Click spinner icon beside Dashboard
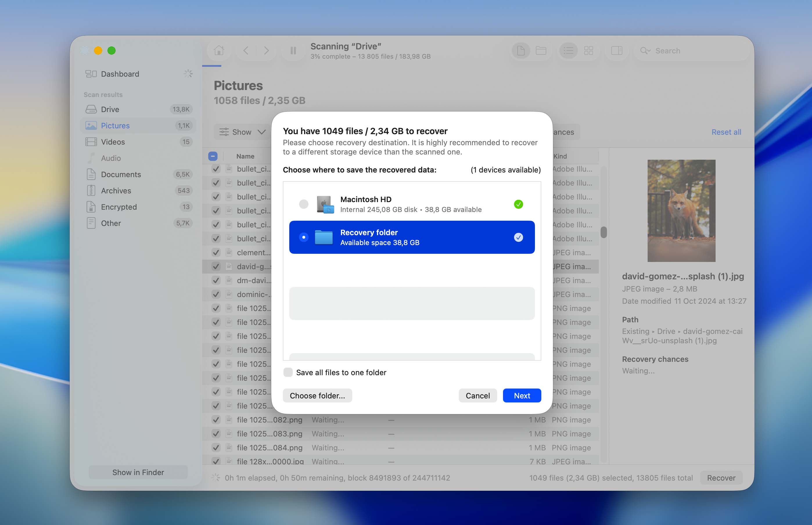 [x=188, y=74]
